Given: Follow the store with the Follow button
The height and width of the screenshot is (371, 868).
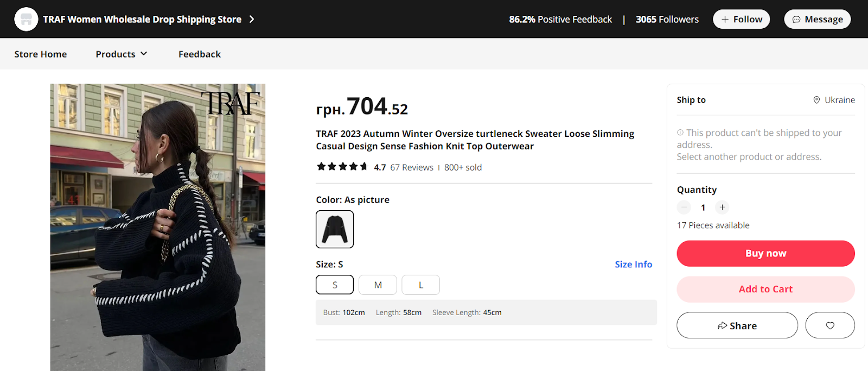Looking at the screenshot, I should click(742, 19).
